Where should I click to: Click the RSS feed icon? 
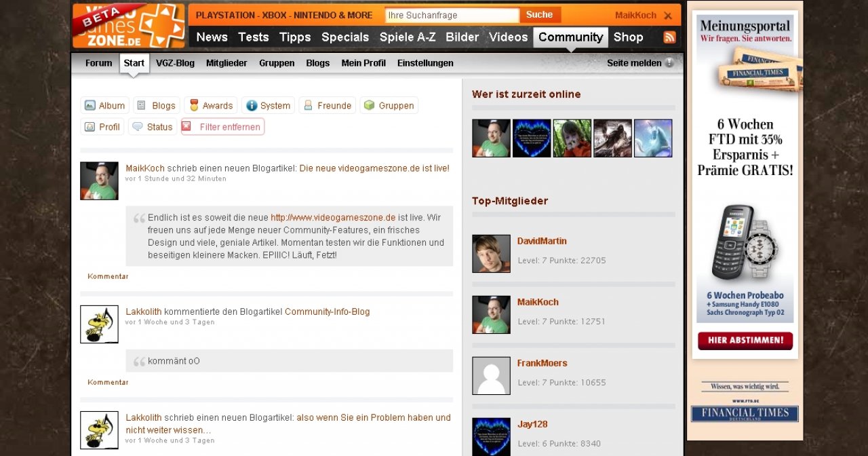pyautogui.click(x=669, y=37)
